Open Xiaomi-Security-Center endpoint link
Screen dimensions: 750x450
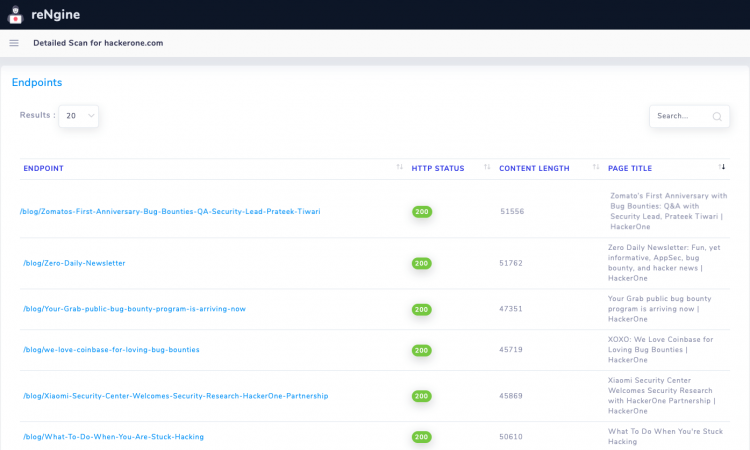[x=176, y=396]
